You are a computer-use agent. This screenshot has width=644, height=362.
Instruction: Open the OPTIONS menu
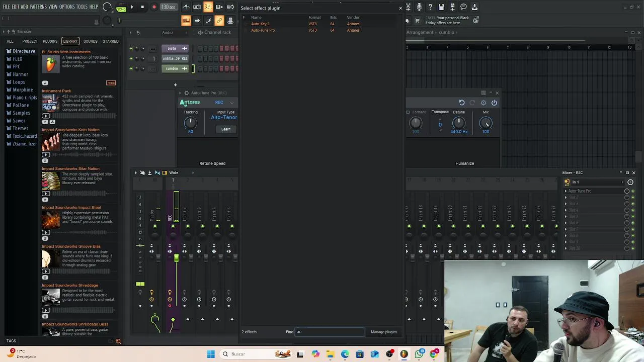pos(67,7)
